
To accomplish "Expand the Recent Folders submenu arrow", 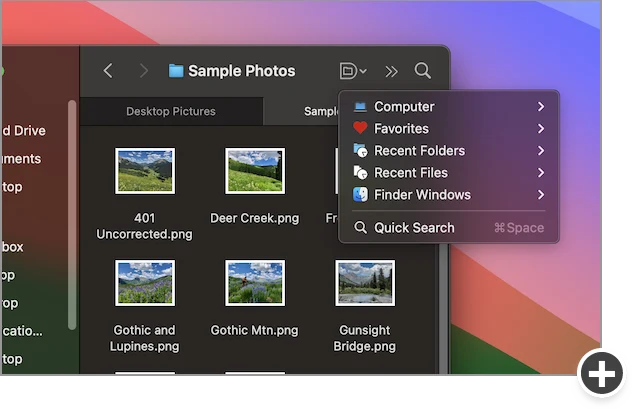I will coord(541,151).
